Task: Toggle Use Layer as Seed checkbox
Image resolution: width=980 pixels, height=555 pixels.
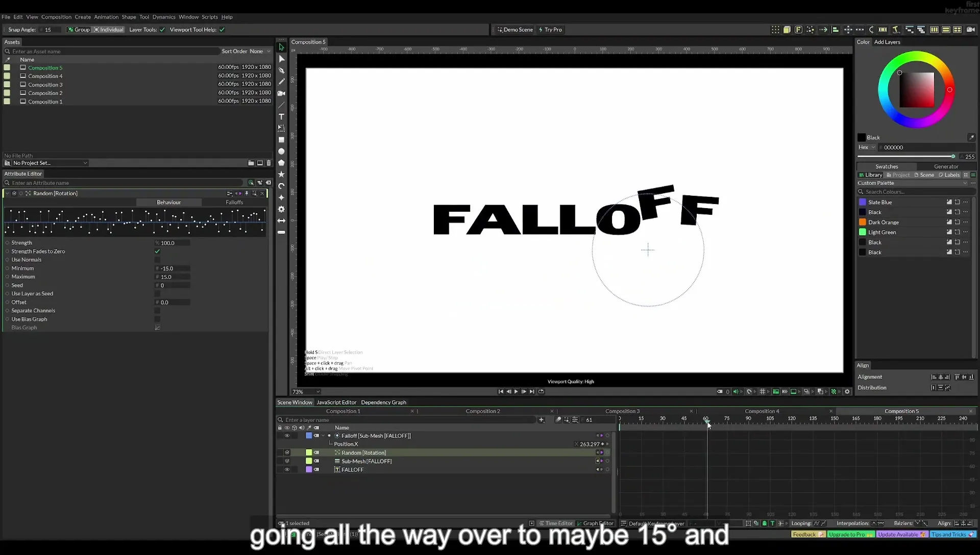Action: click(157, 294)
